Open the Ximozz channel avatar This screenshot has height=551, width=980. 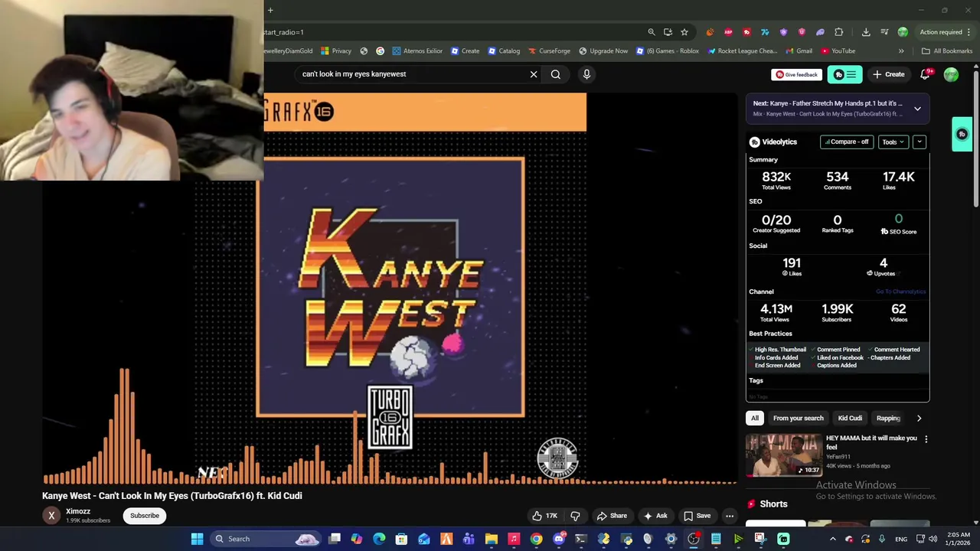(x=51, y=516)
